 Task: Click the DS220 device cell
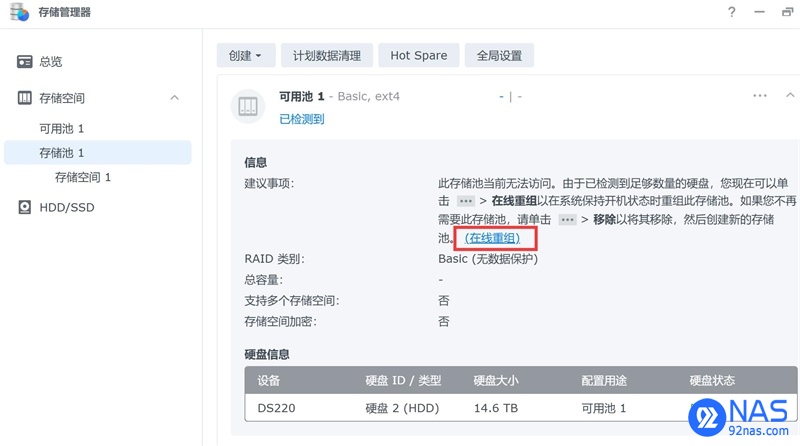[277, 408]
